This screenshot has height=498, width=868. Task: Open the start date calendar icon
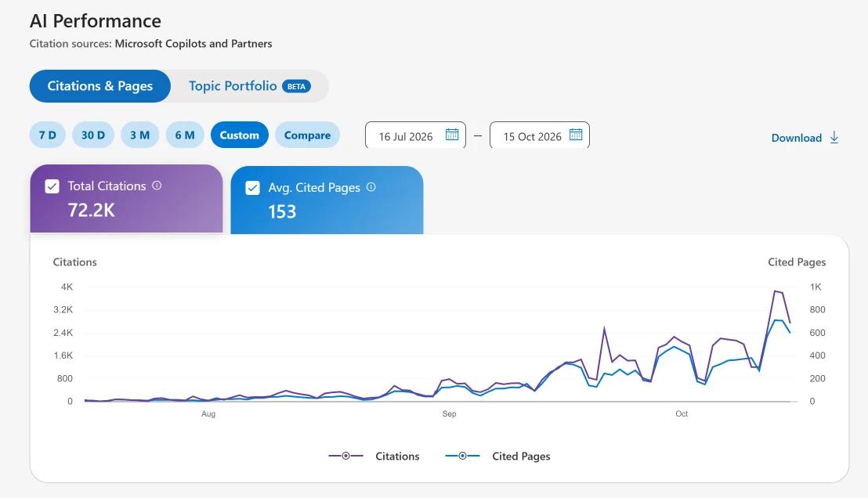point(452,135)
